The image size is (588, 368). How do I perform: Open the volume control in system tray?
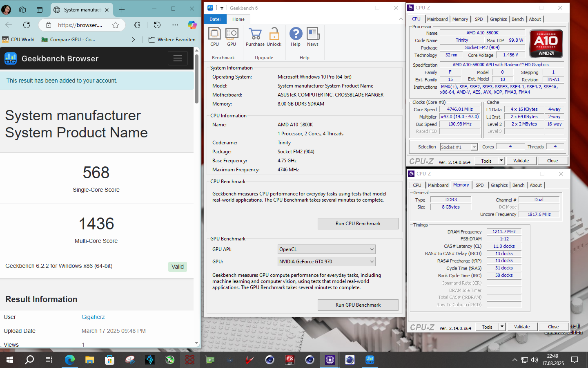pos(535,360)
